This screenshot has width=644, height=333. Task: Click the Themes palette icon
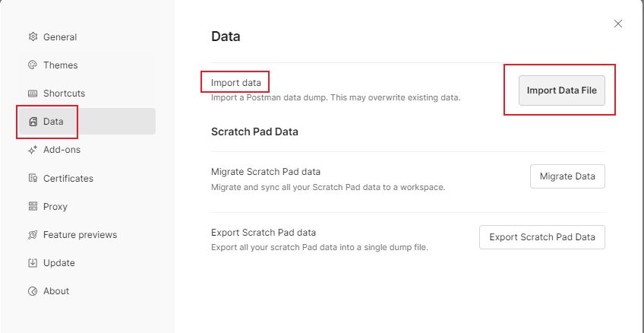click(x=33, y=65)
